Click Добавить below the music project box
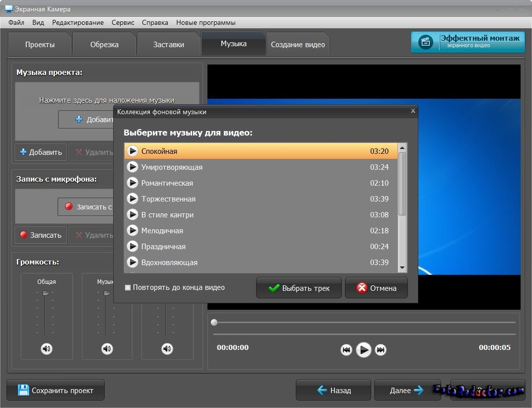Viewport: 532px width, 408px height. tap(41, 152)
